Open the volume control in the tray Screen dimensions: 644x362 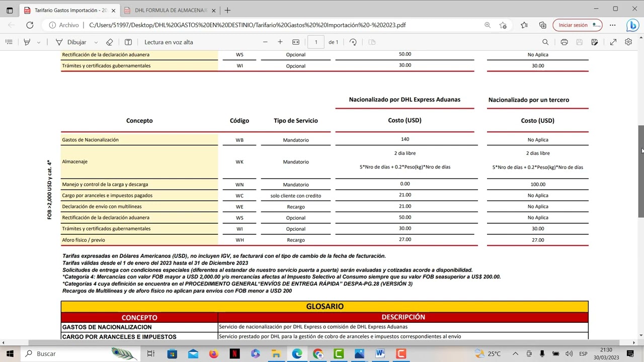coord(569,354)
